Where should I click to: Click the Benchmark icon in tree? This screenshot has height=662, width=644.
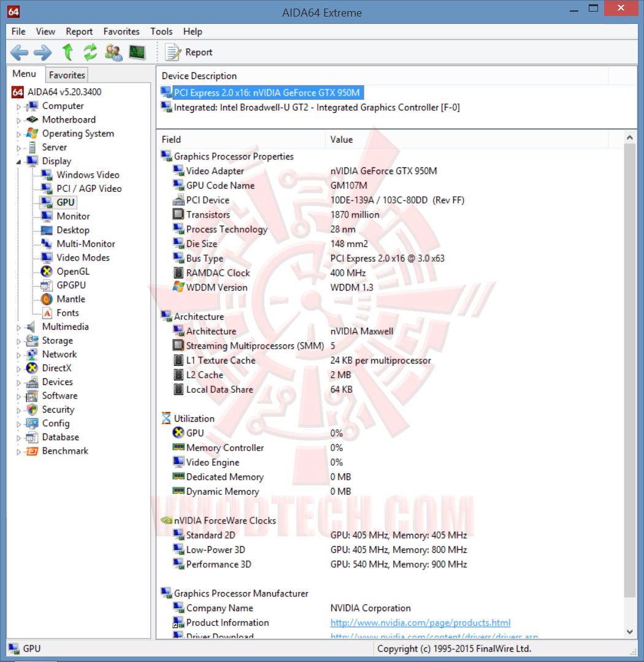32,451
